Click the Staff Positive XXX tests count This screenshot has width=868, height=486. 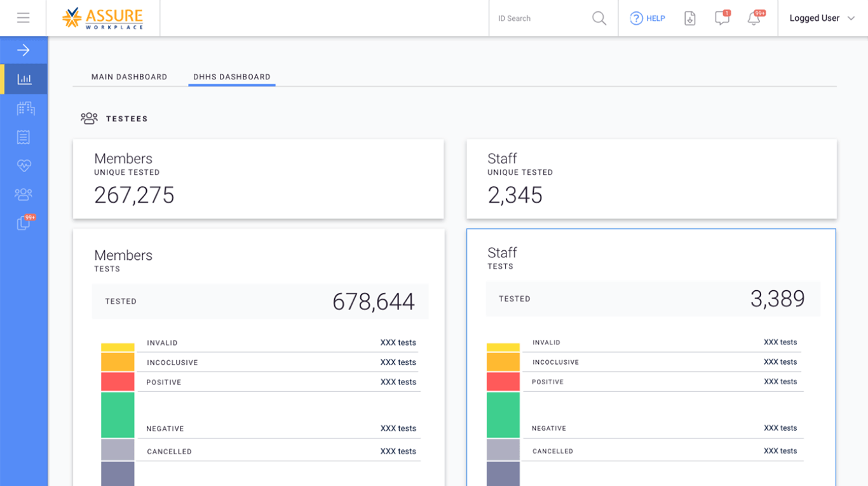[x=780, y=382]
